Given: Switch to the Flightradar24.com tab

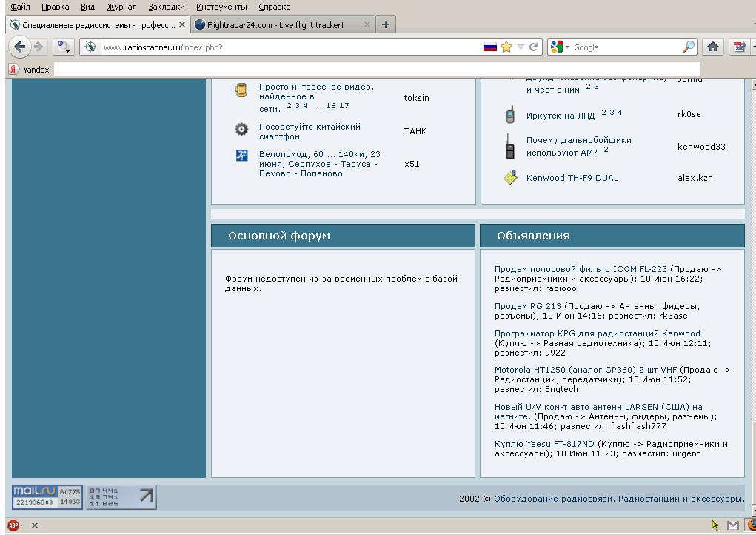Looking at the screenshot, I should click(x=275, y=24).
